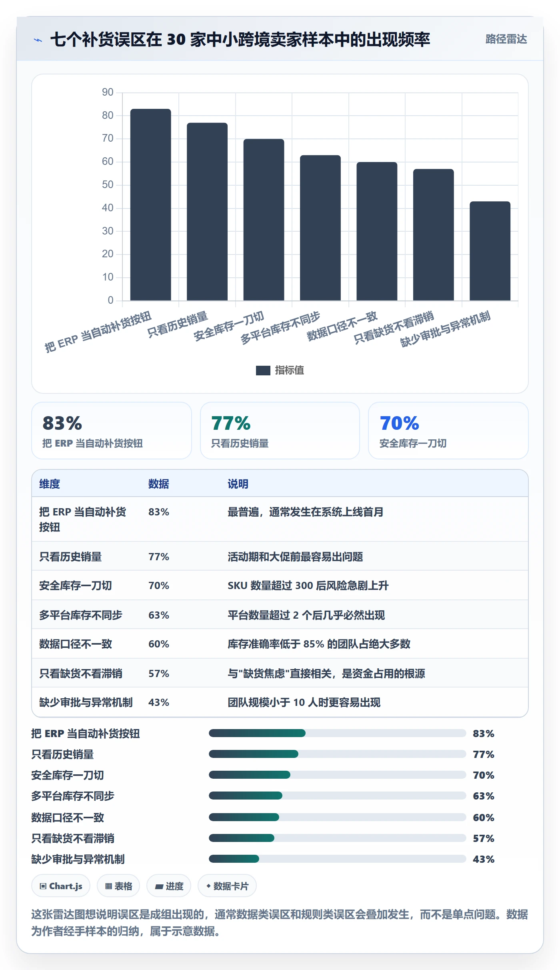Click the chart bar for 只看缺货不看滞销
This screenshot has width=560, height=970.
[434, 234]
